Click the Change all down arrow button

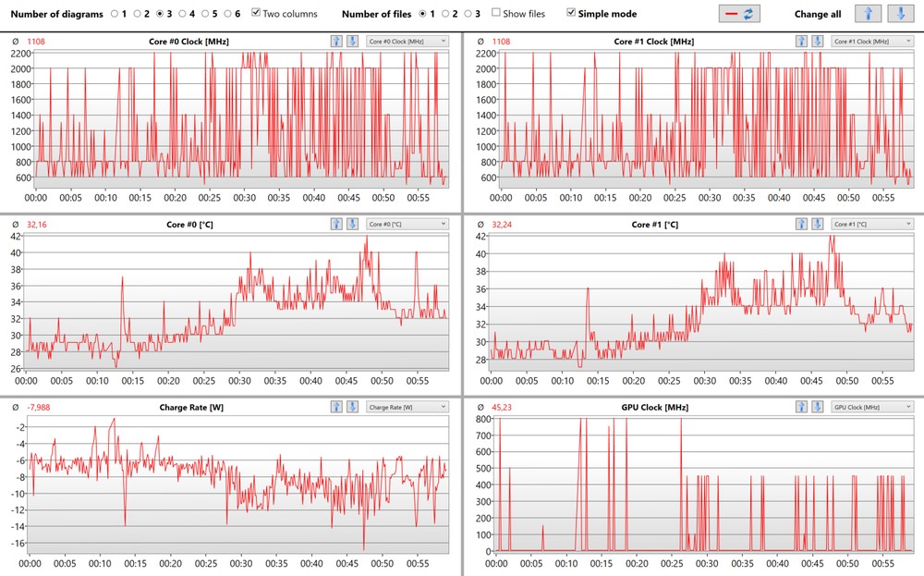point(897,14)
